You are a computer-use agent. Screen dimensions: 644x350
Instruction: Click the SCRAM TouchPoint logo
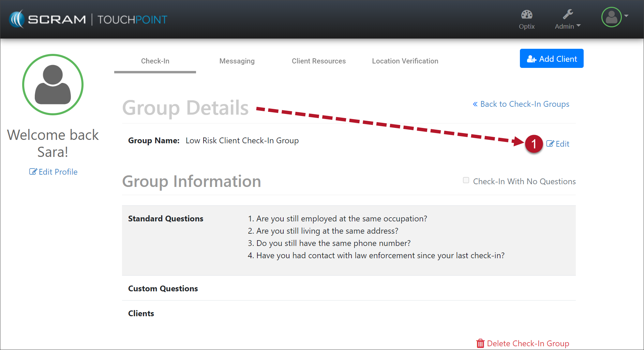coord(88,19)
